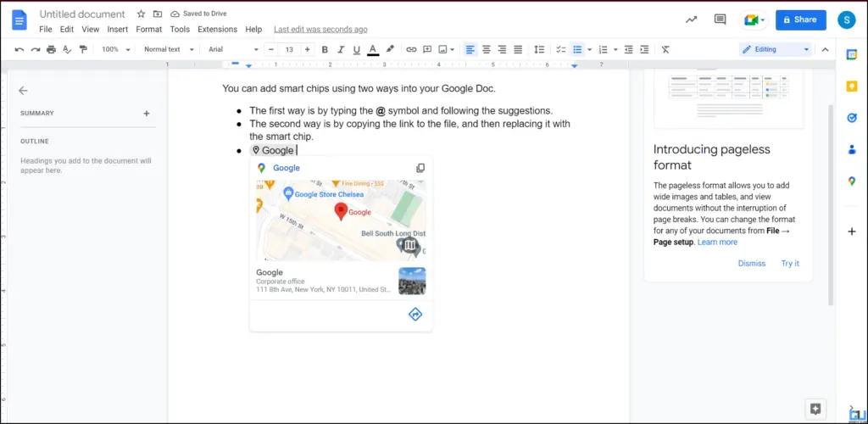Viewport: 868px width, 424px height.
Task: Click the Undo arrow icon
Action: (19, 49)
